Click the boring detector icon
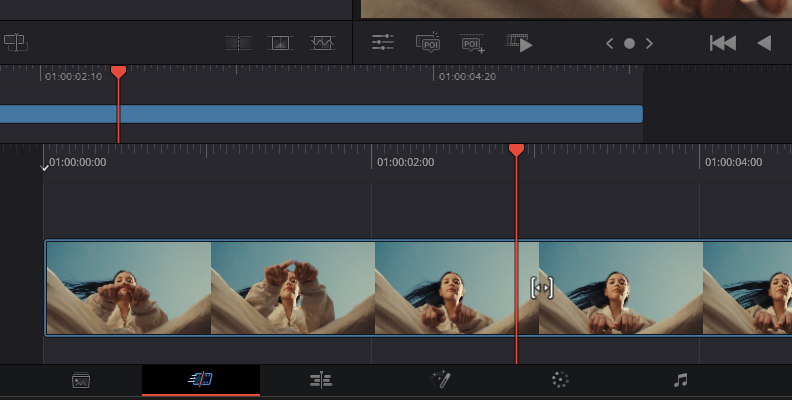The image size is (792, 400). click(x=16, y=42)
